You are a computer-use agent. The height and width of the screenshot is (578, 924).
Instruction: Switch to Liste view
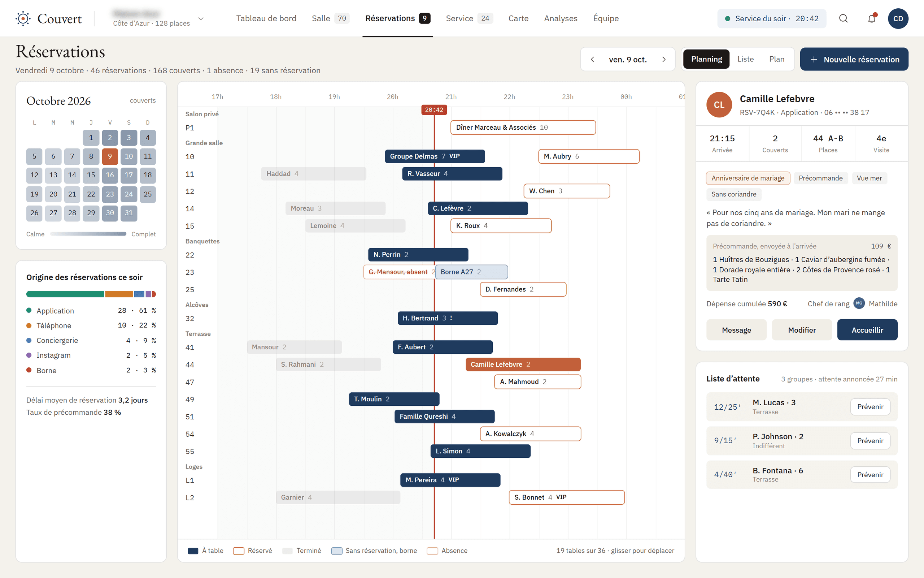745,59
